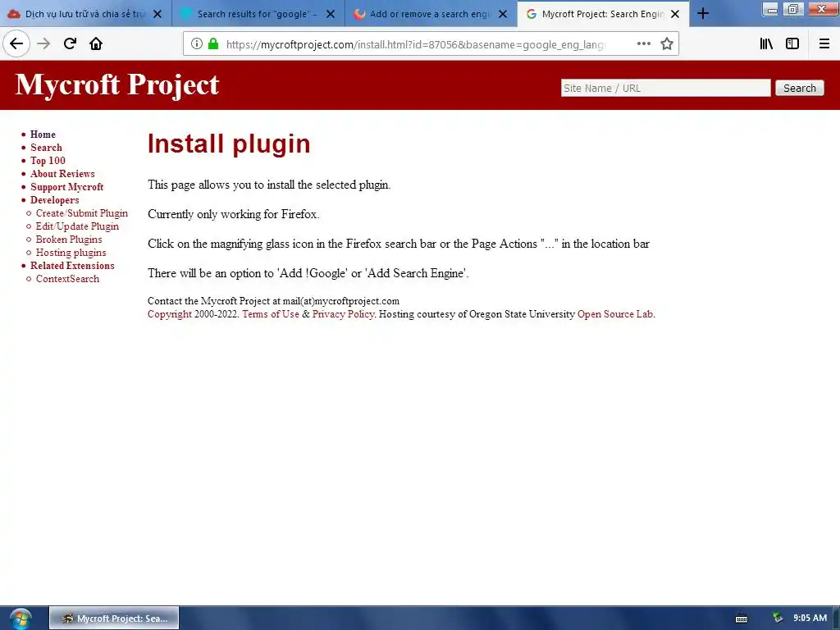The height and width of the screenshot is (630, 840).
Task: Focus the Site Name / URL search field
Action: (x=665, y=88)
